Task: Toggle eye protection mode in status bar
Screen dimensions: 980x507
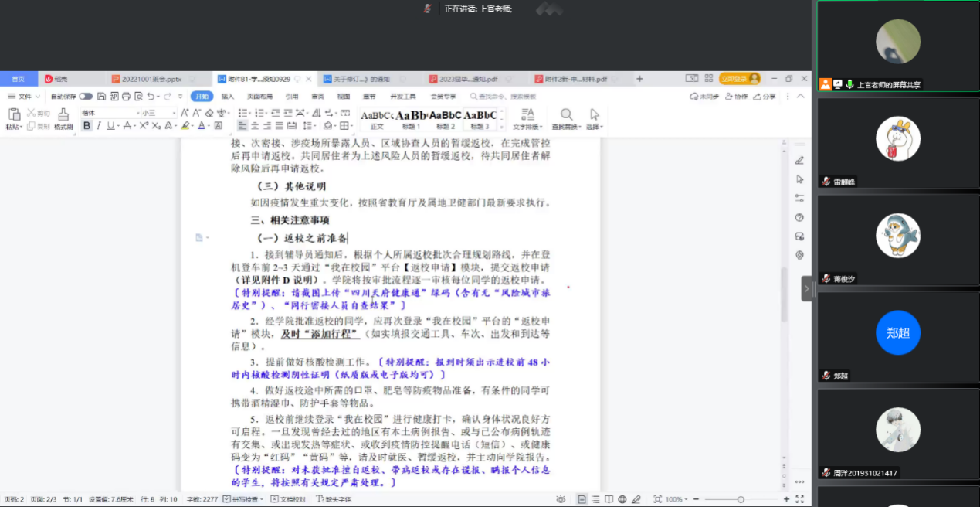Action: click(561, 499)
